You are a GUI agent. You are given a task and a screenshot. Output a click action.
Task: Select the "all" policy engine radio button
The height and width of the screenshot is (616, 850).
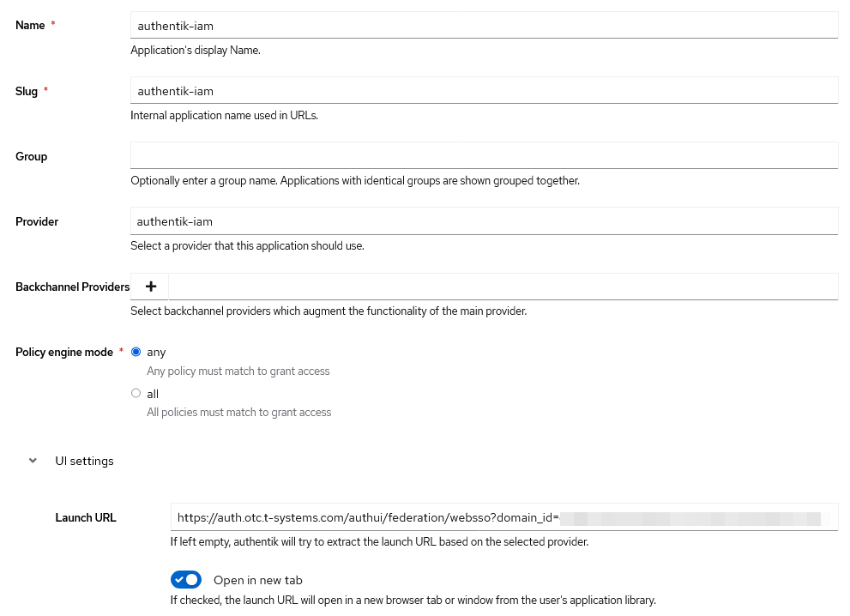click(x=136, y=394)
